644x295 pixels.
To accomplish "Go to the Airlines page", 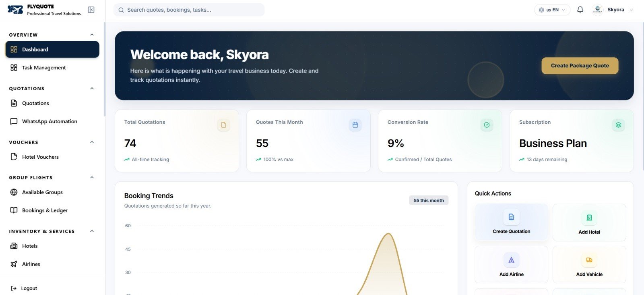I will [x=52, y=264].
